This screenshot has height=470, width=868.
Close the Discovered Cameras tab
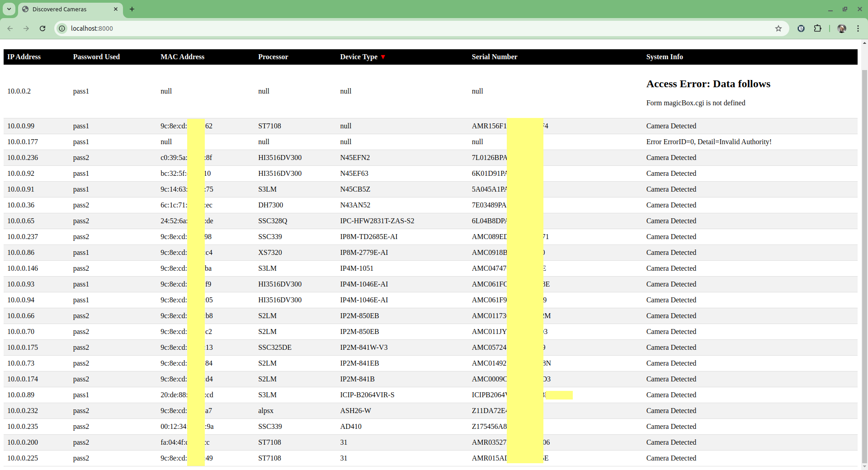coord(116,9)
